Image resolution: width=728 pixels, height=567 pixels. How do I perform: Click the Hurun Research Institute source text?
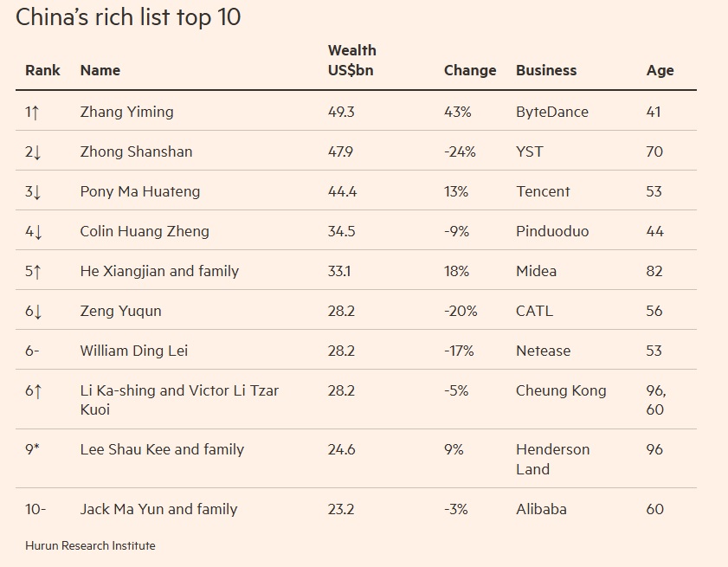(90, 545)
